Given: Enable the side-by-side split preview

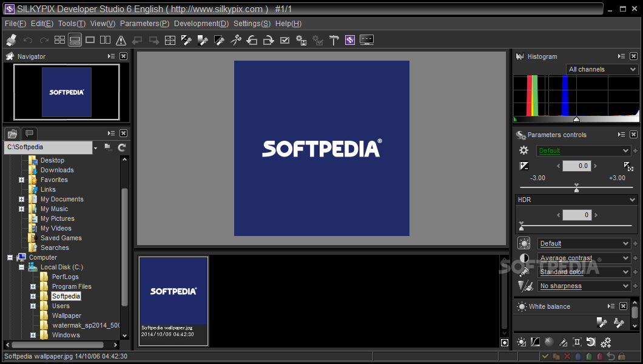Looking at the screenshot, I should (106, 40).
